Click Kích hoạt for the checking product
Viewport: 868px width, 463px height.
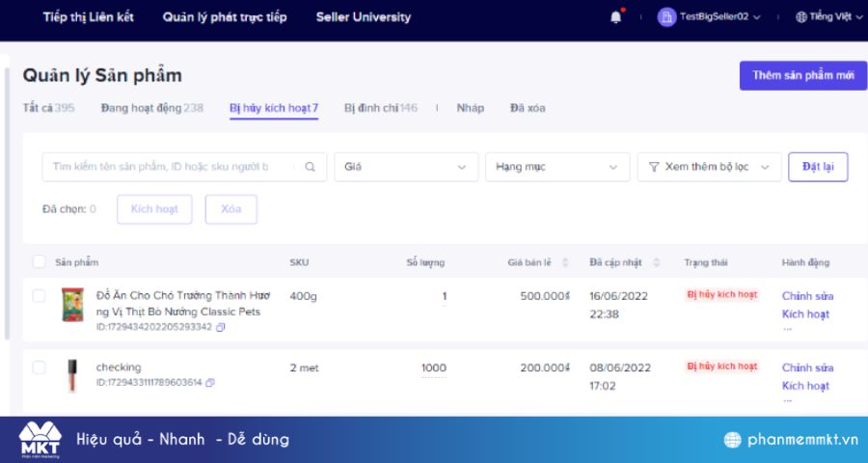(x=805, y=386)
